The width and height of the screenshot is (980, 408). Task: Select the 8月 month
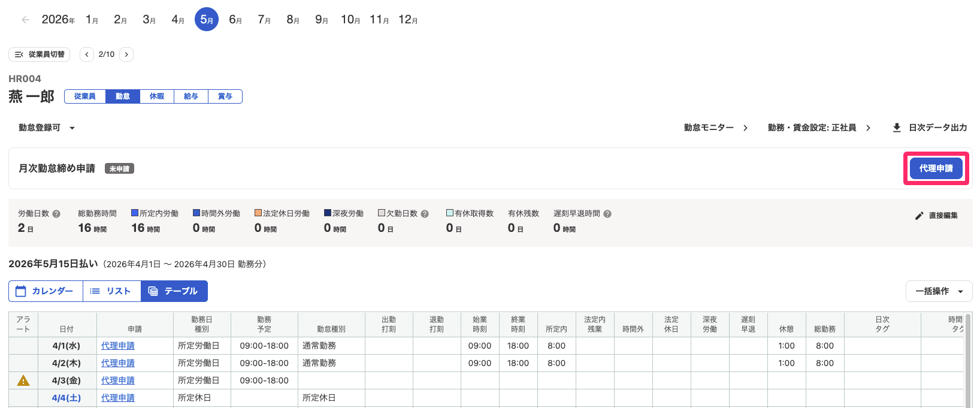pyautogui.click(x=293, y=20)
